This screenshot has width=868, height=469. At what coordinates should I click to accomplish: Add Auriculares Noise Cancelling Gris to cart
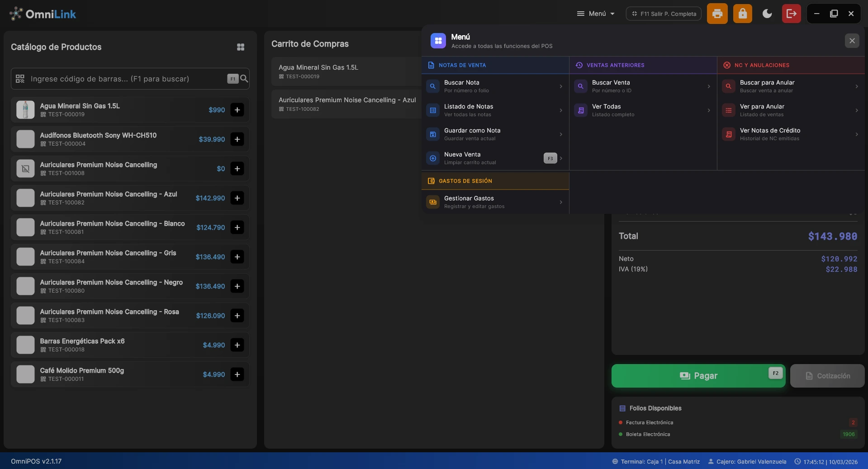[x=237, y=257]
